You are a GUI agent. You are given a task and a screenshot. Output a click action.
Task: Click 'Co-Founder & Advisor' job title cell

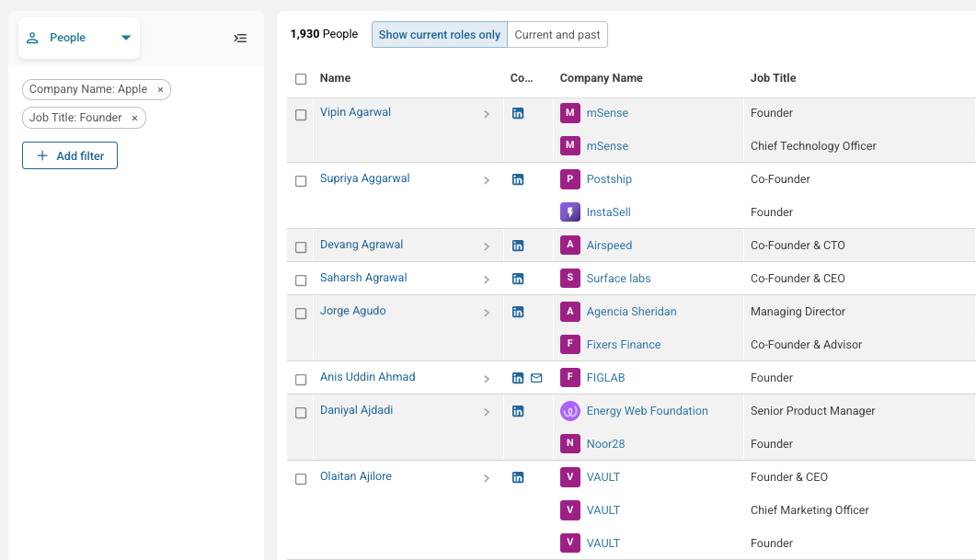[806, 345]
